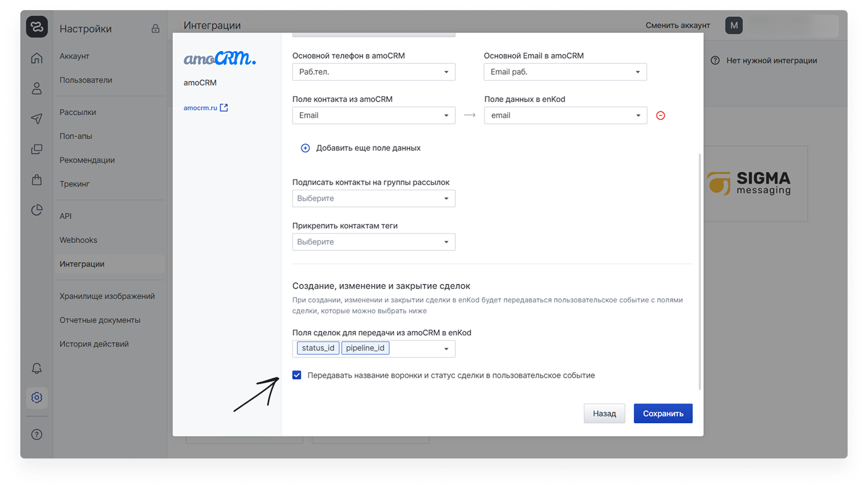Open contacts via the person icon
This screenshot has height=489, width=868.
37,89
